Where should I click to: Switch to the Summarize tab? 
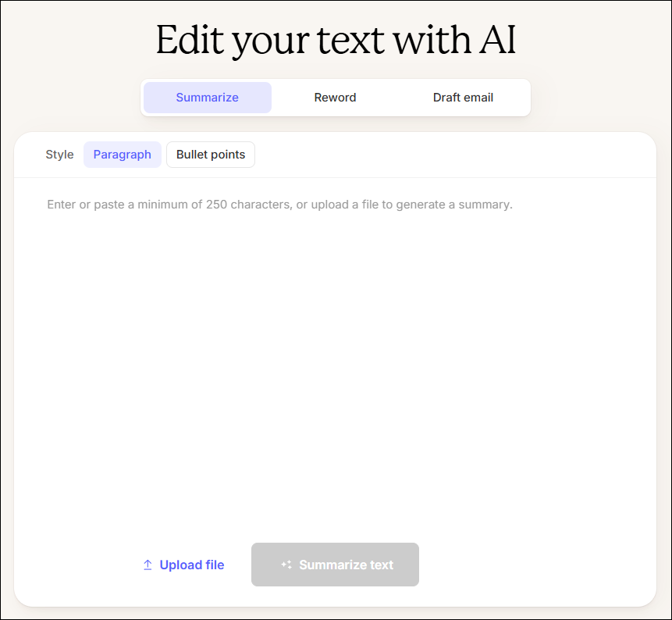[x=208, y=98]
